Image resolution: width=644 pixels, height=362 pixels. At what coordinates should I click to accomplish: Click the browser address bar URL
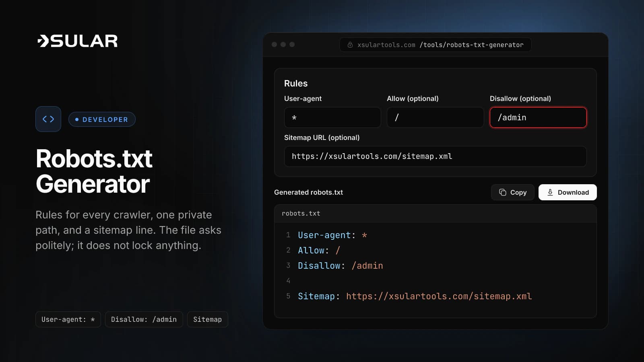coord(436,45)
